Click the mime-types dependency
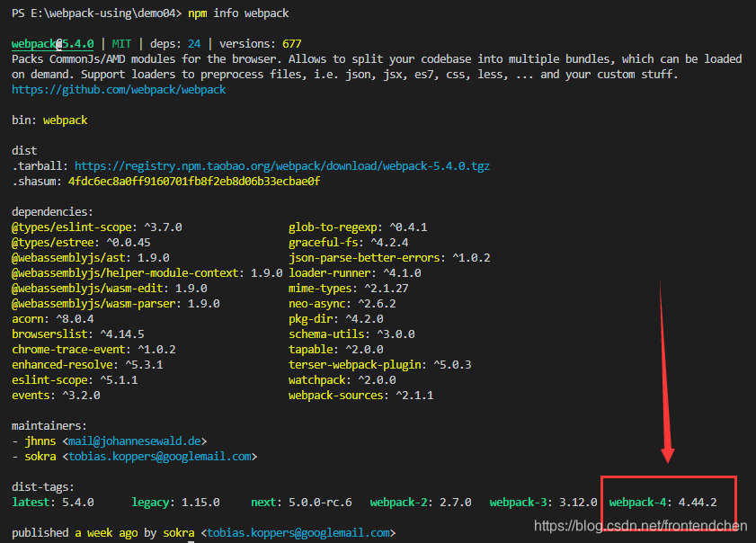Image resolution: width=756 pixels, height=543 pixels. pos(349,289)
